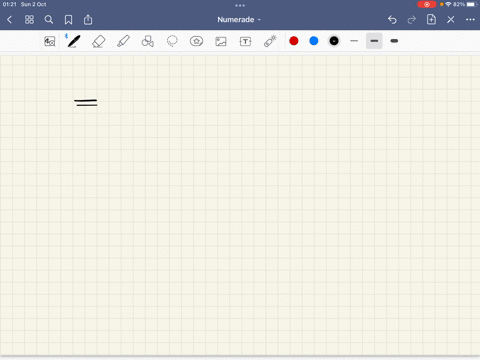480x360 pixels.
Task: Select the Lasso selection tool
Action: click(x=172, y=41)
